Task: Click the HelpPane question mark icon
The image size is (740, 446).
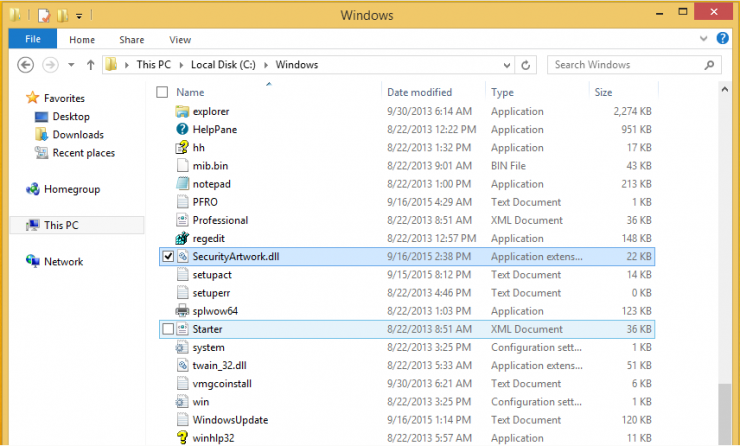Action: click(182, 129)
